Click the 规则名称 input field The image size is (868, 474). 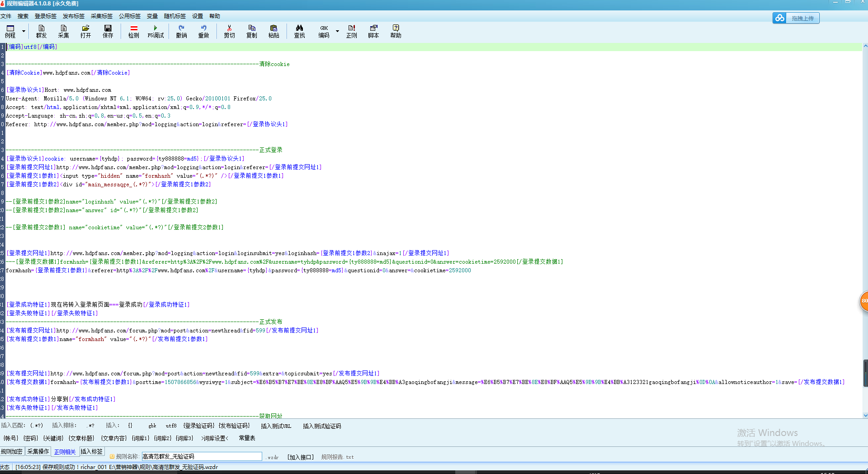[x=202, y=456]
